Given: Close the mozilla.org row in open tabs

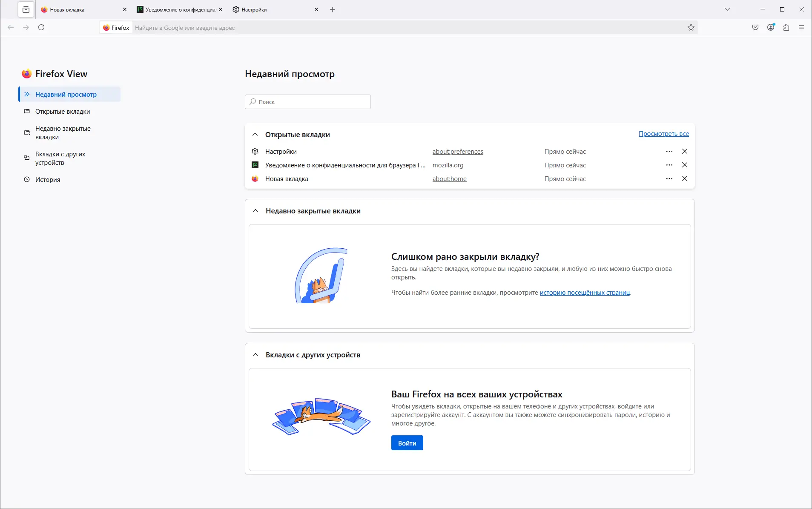Looking at the screenshot, I should [x=685, y=165].
